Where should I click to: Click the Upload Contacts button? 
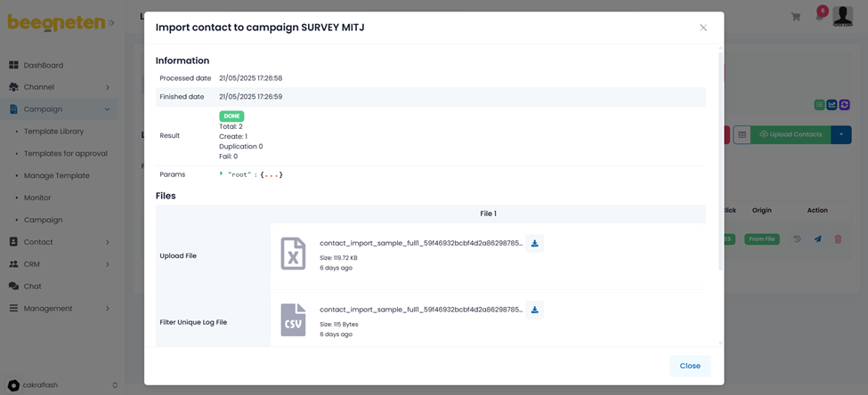(x=791, y=134)
